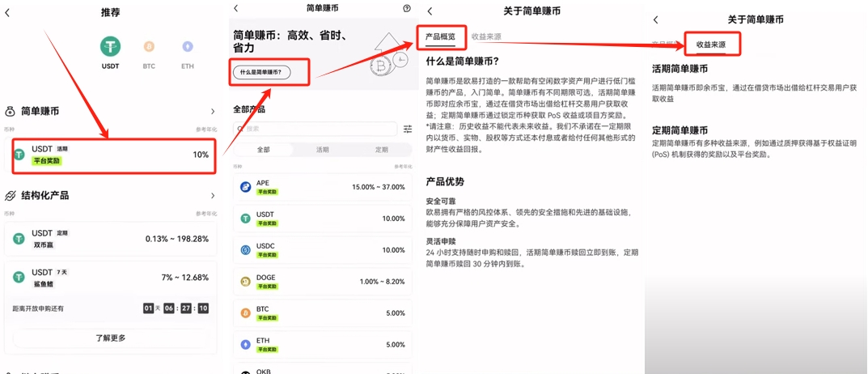The height and width of the screenshot is (374, 868).
Task: Tap the USDC coin icon
Action: point(245,250)
